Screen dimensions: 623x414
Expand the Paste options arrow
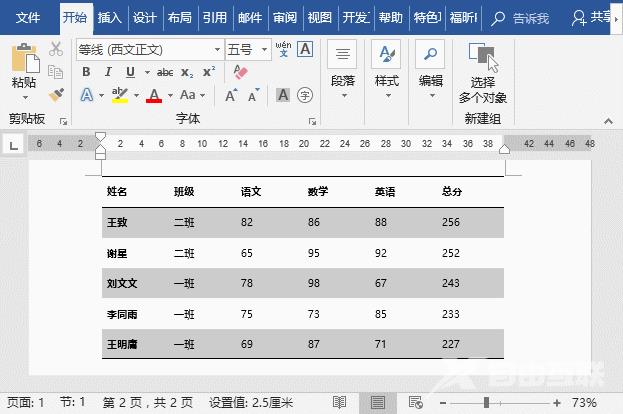click(x=24, y=99)
